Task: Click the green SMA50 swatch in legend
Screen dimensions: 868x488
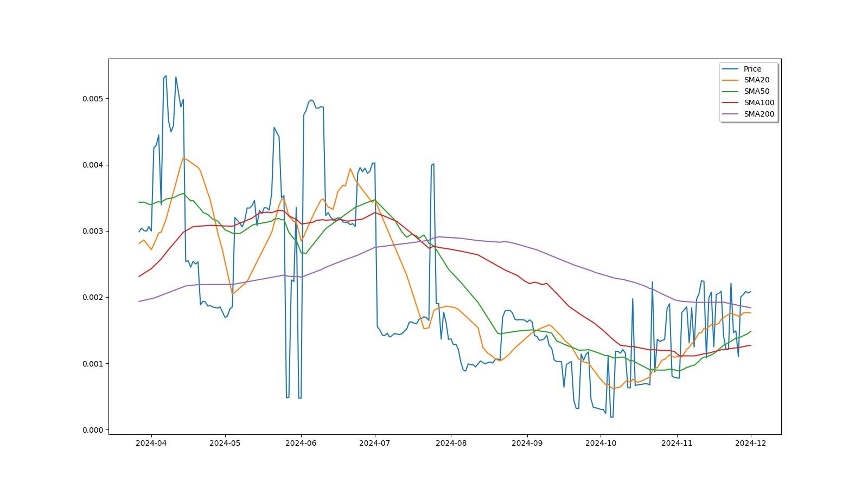Action: (731, 92)
